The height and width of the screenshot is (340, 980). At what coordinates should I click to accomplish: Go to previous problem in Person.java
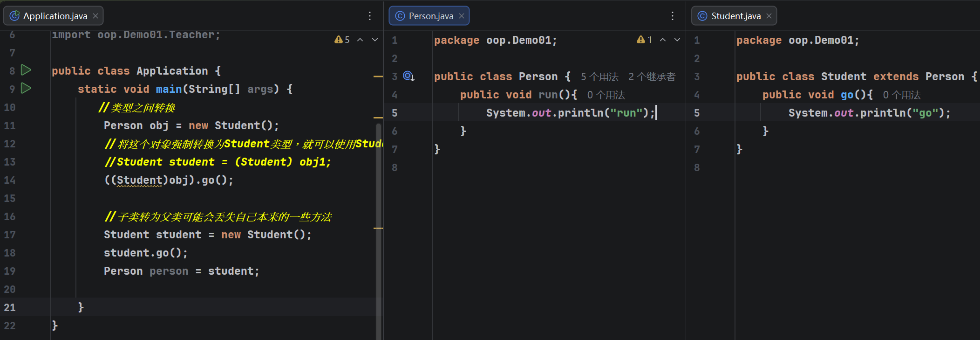pyautogui.click(x=663, y=40)
